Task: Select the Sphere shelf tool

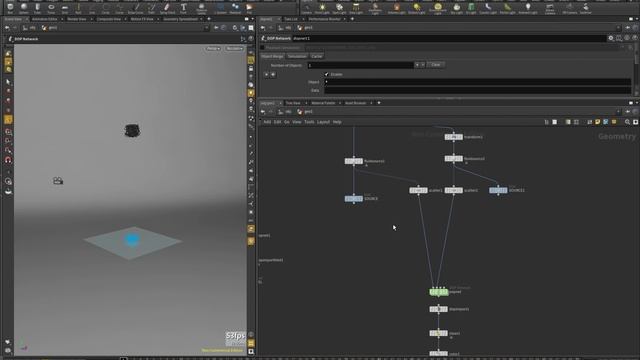Action: pos(24,8)
